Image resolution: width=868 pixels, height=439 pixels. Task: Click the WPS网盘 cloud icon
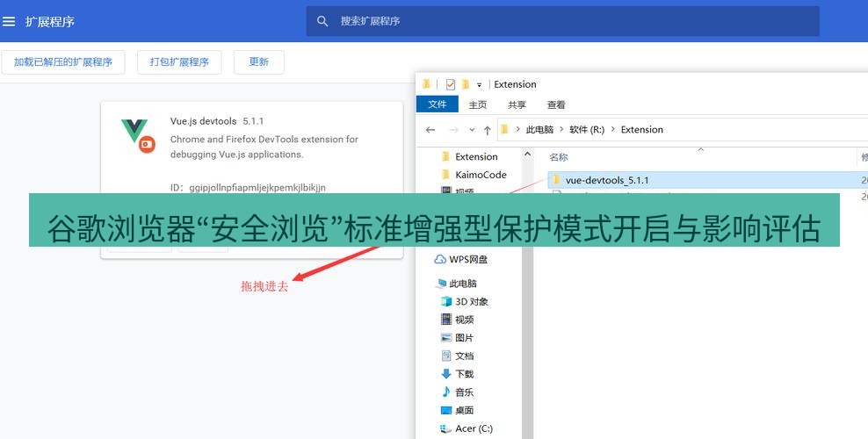pos(440,259)
